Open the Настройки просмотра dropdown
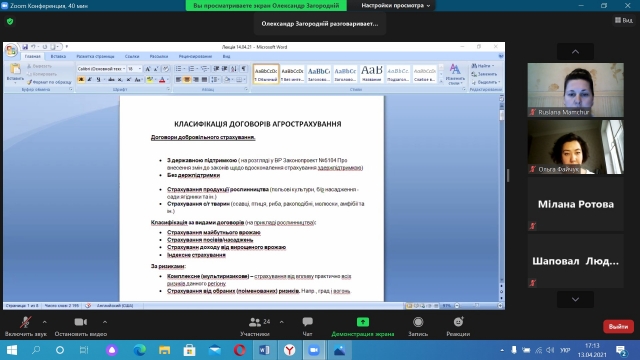640x360 pixels. 396,6
